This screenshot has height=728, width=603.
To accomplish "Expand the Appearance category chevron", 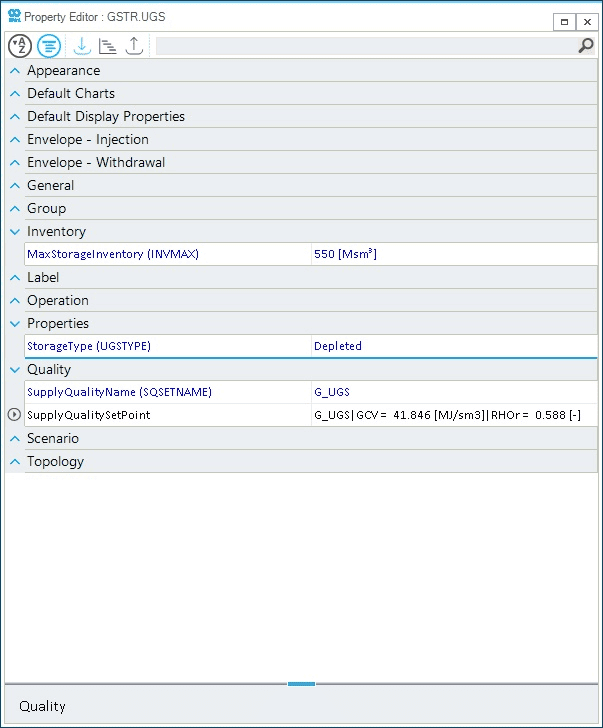I will pos(15,71).
